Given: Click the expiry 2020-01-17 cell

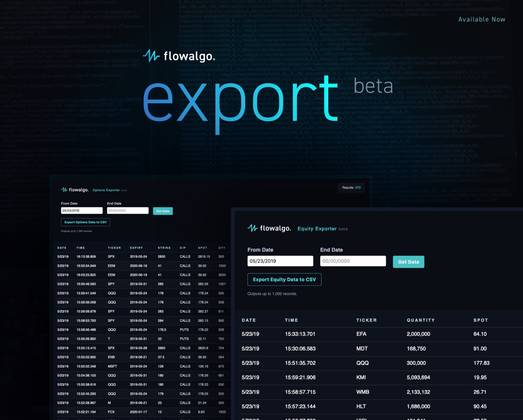Looking at the screenshot, I should click(138, 412).
